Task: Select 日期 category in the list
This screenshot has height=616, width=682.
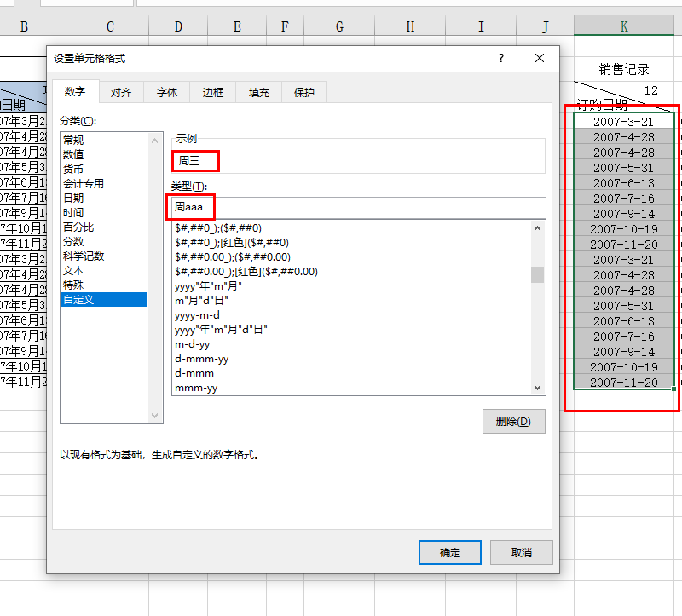Action: pyautogui.click(x=73, y=198)
